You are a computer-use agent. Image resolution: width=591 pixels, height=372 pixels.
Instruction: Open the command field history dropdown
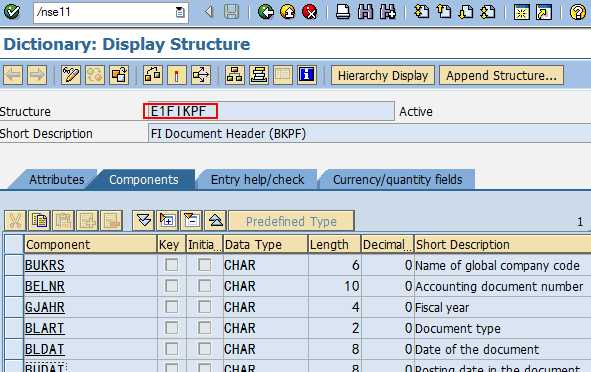[x=180, y=12]
